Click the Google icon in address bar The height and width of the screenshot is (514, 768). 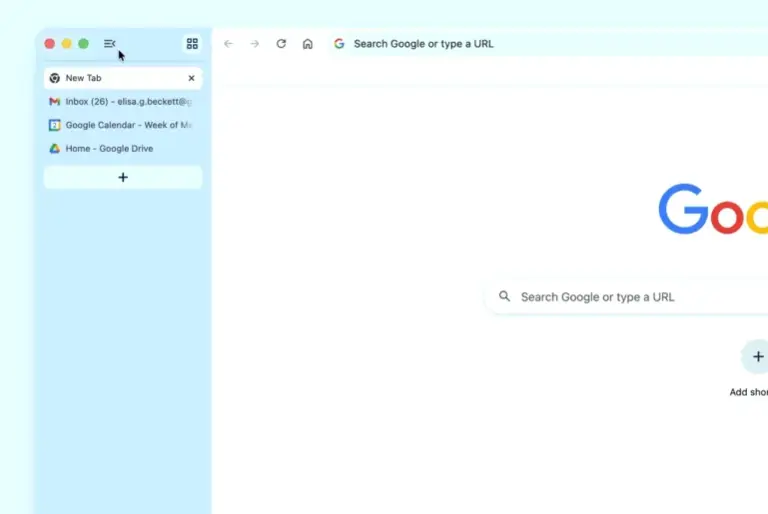(x=339, y=44)
